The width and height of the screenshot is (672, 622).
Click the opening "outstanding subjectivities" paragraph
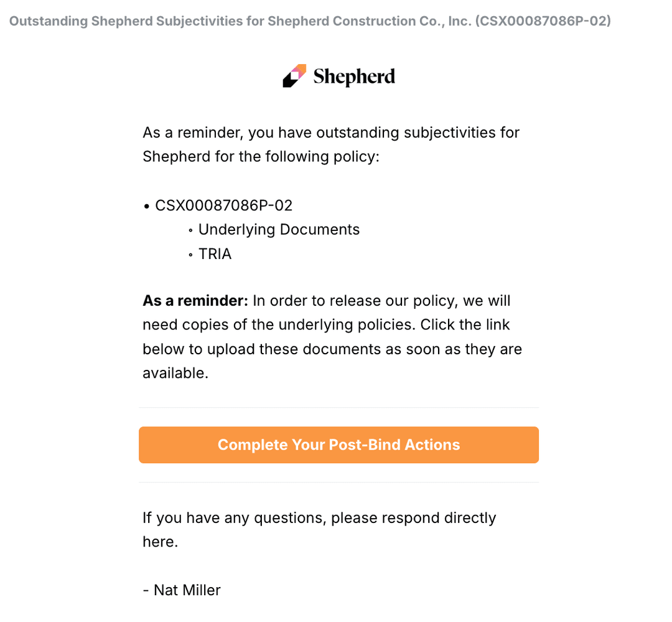pyautogui.click(x=330, y=144)
